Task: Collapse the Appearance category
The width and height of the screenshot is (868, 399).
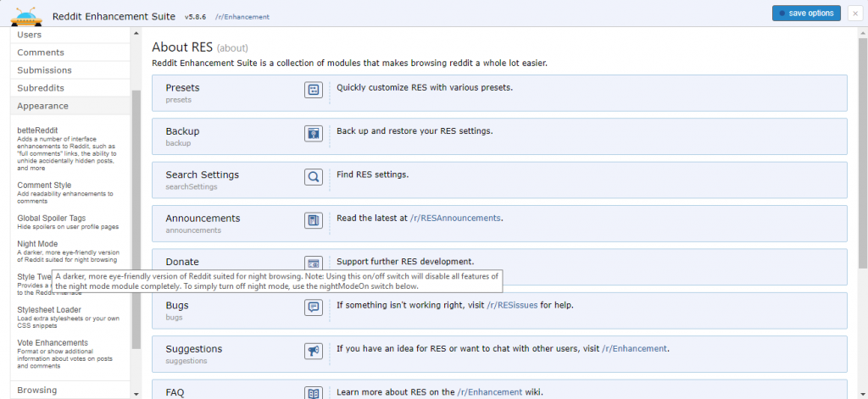Action: tap(42, 106)
